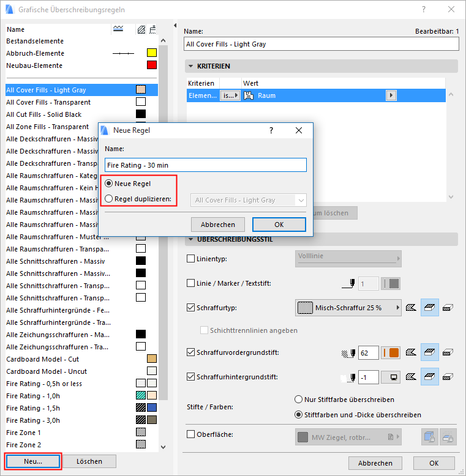The width and height of the screenshot is (466, 476).
Task: Select Regel duplizieren radio button
Action: [109, 199]
